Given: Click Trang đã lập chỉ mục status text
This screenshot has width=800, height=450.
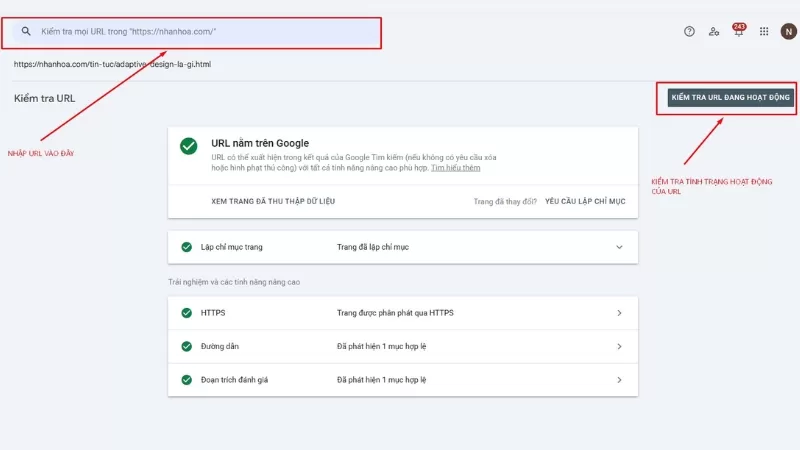Looking at the screenshot, I should 372,247.
